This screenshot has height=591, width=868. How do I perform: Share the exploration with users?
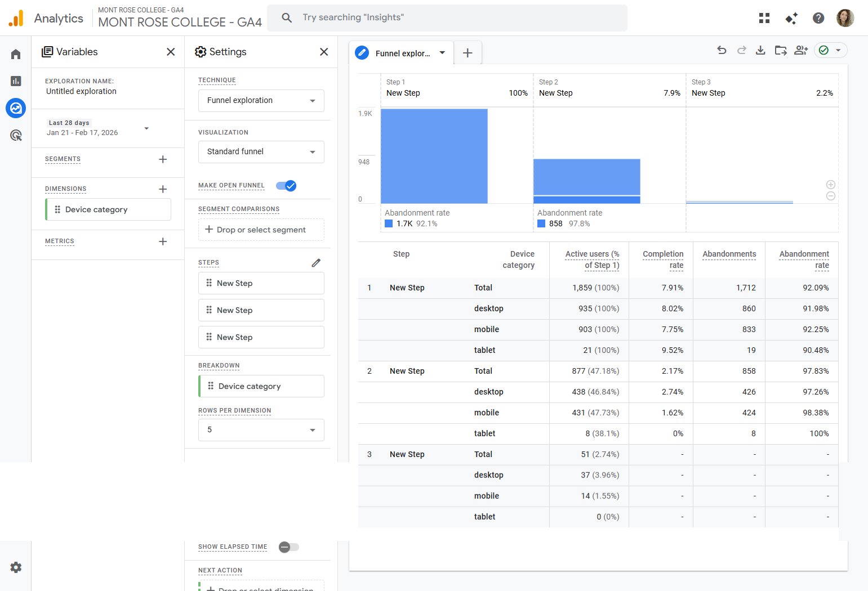click(x=801, y=50)
